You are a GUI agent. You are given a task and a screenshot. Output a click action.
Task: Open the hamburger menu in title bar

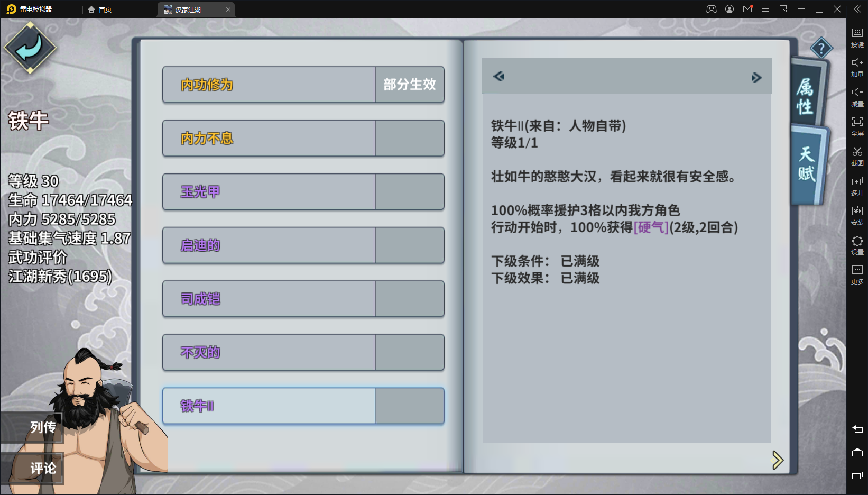[x=765, y=9]
